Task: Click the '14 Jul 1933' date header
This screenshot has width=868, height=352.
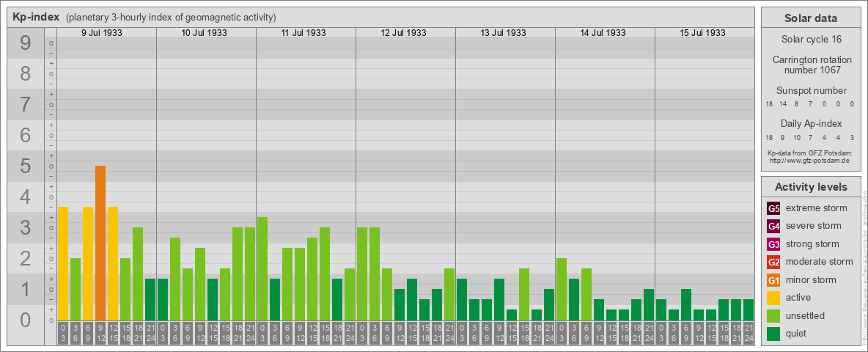Action: coord(603,33)
